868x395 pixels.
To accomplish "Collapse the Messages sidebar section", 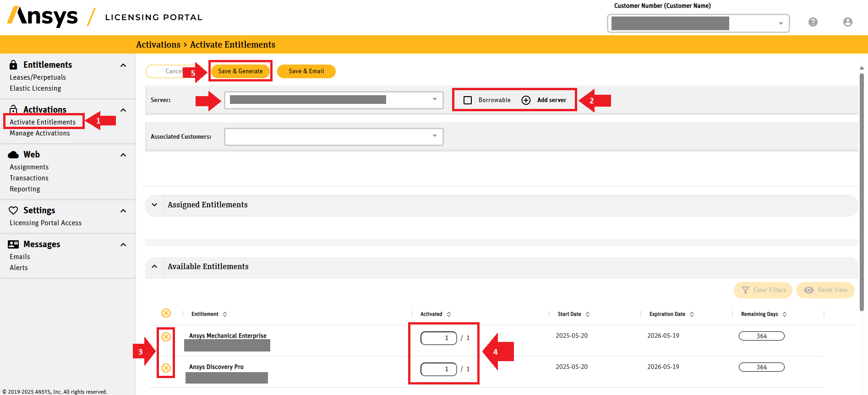I will point(123,245).
